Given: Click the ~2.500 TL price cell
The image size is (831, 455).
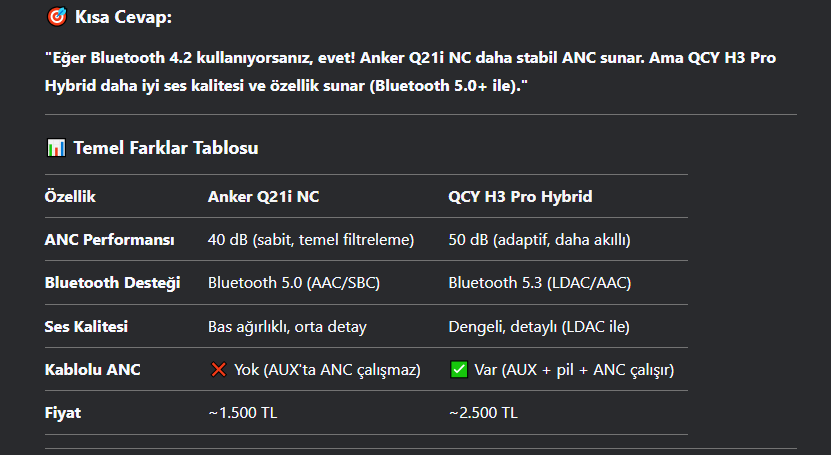Looking at the screenshot, I should pyautogui.click(x=483, y=413).
